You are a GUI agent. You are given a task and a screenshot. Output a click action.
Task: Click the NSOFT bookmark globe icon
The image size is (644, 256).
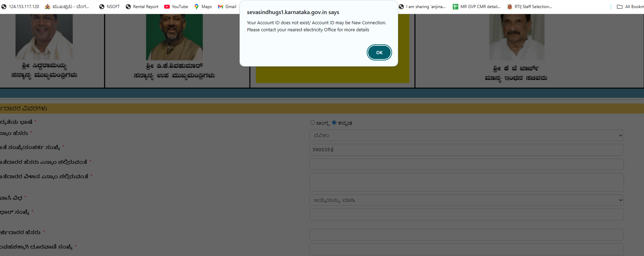pos(102,7)
